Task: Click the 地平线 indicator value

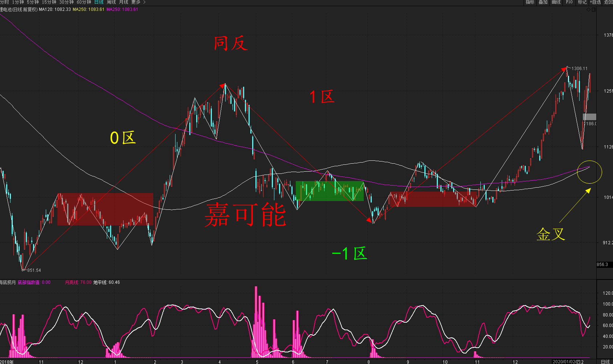Action: tap(106, 282)
